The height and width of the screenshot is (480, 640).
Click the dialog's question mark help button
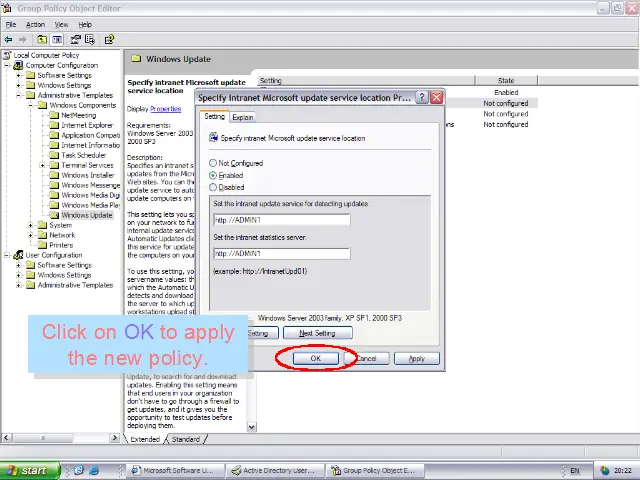coord(422,98)
